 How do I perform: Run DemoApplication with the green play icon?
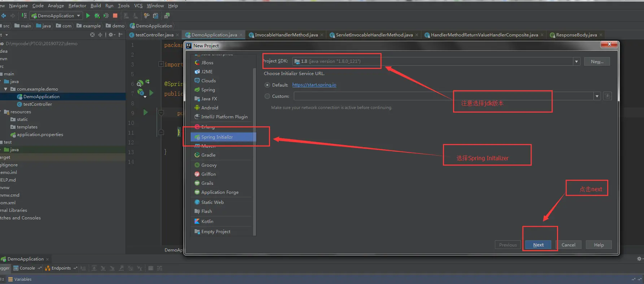coord(88,16)
